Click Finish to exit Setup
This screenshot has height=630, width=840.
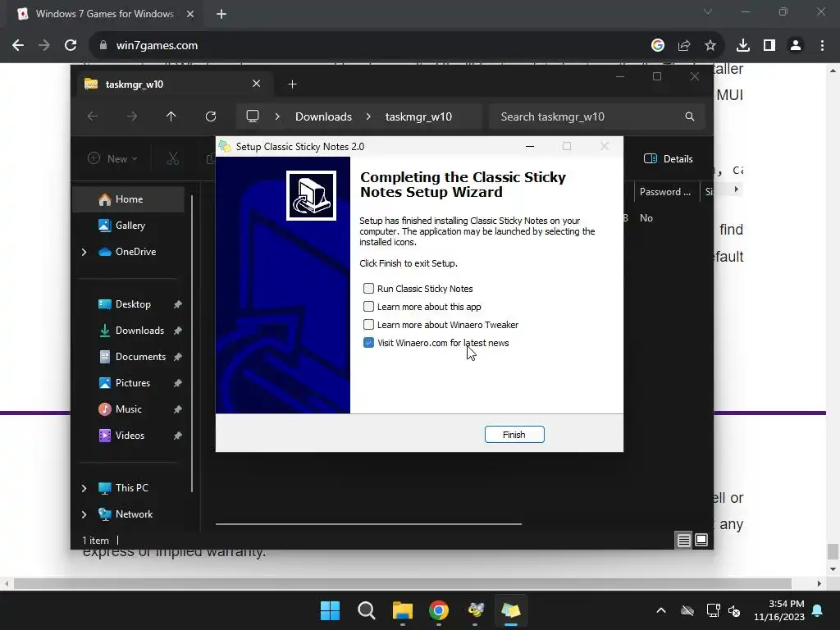point(514,435)
